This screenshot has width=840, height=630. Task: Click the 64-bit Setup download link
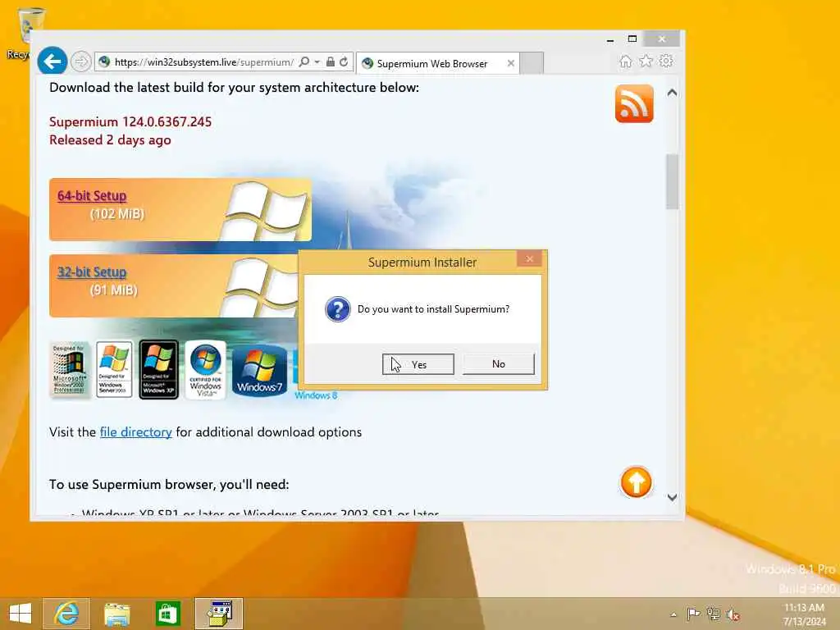[92, 196]
